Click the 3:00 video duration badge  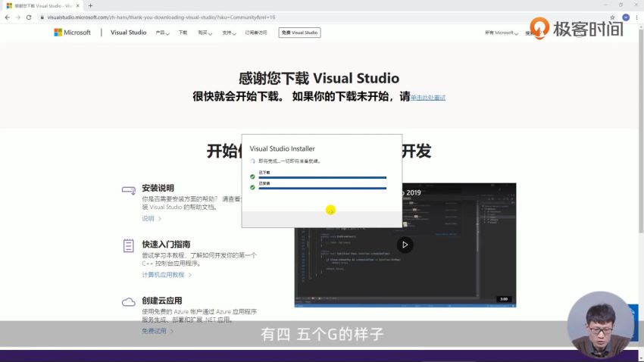pyautogui.click(x=504, y=299)
